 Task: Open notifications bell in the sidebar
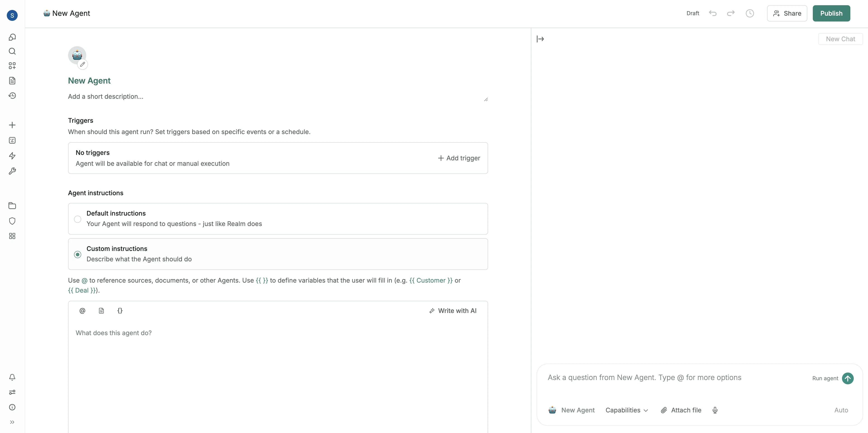(12, 377)
